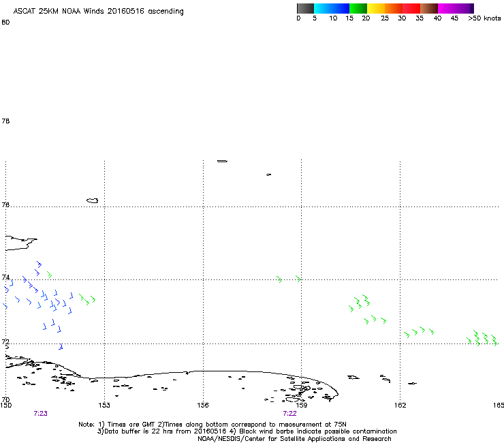Screen dimensions: 504x443
Task: Click the title 'ASCAT 25KM NOAA Winds 20160516 ascending'
Action: [98, 12]
